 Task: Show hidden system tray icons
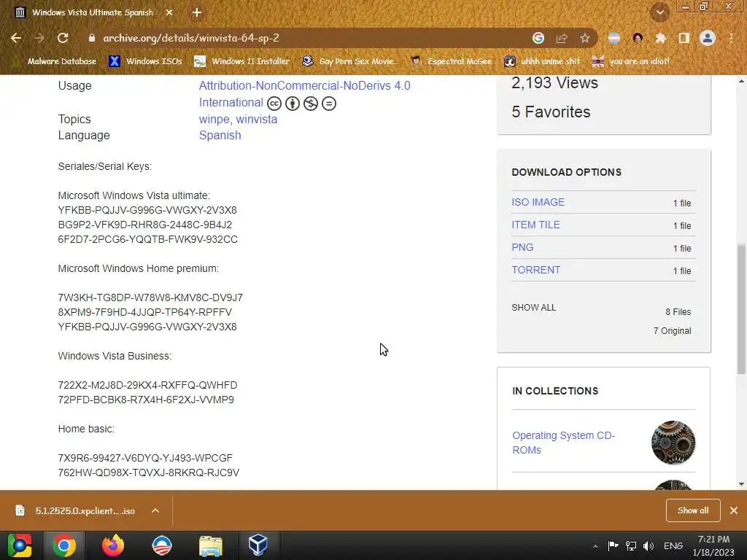(595, 546)
